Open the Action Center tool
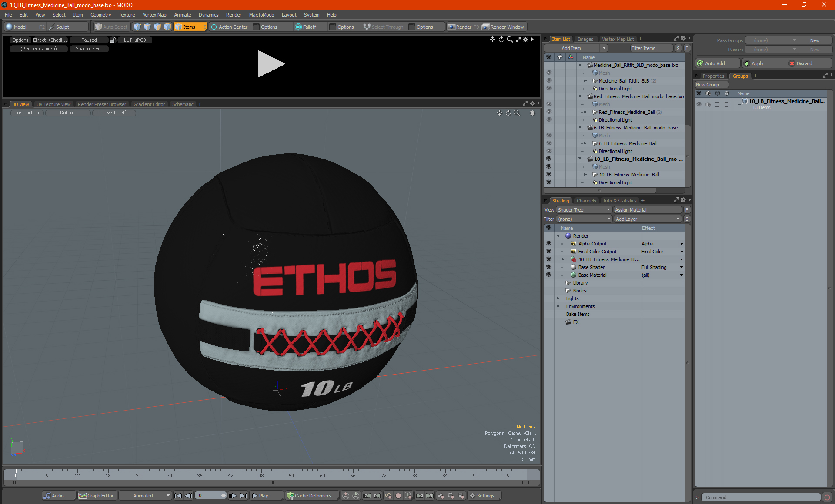The image size is (835, 504). tap(229, 27)
